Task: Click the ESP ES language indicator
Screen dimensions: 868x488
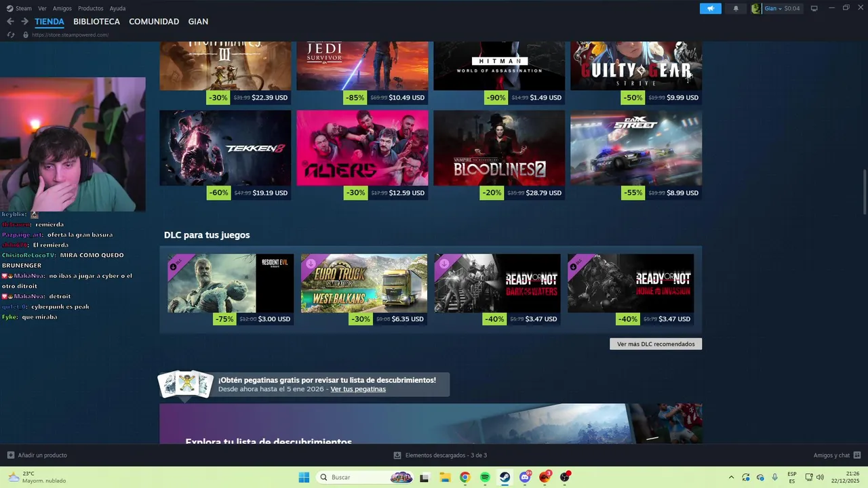Action: click(x=792, y=477)
